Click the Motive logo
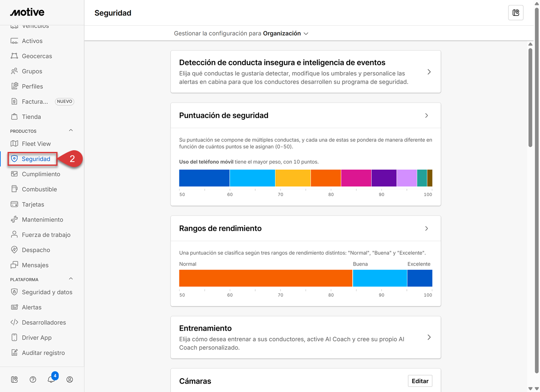This screenshot has height=392, width=540. [27, 12]
